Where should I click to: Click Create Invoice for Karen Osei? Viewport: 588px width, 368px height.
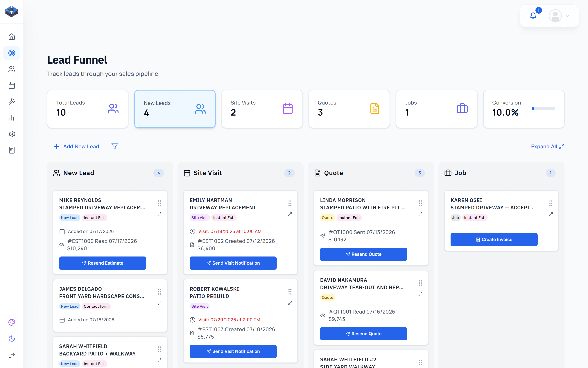pyautogui.click(x=494, y=240)
